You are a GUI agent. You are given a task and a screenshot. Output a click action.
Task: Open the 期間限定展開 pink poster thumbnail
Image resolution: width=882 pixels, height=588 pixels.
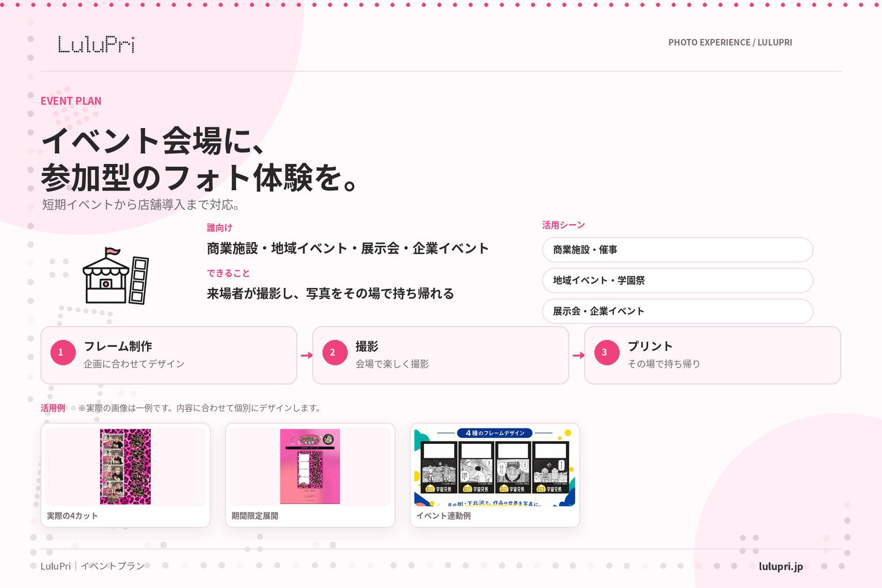pyautogui.click(x=310, y=467)
